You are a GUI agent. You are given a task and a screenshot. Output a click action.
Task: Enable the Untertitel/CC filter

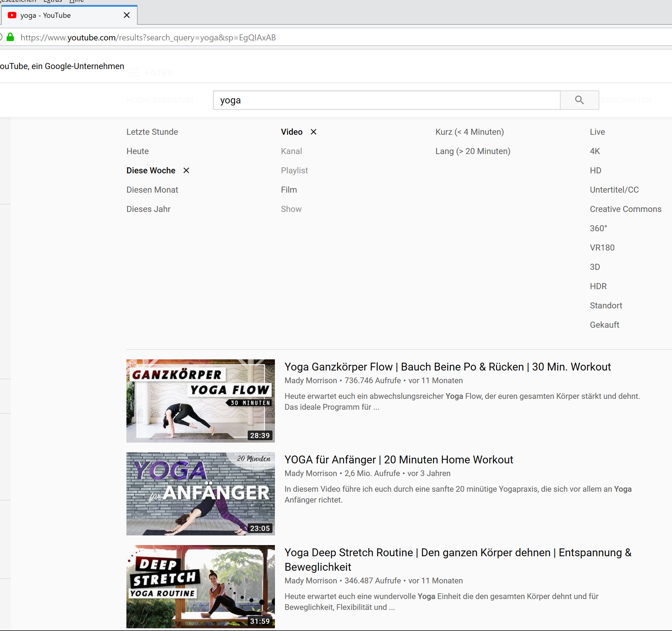614,190
